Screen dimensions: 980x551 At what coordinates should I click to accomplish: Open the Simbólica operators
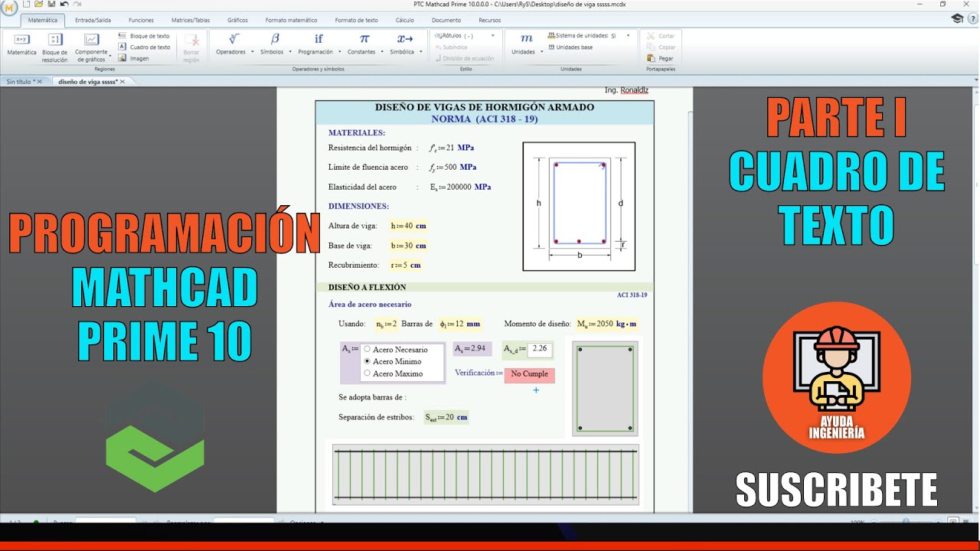[404, 44]
